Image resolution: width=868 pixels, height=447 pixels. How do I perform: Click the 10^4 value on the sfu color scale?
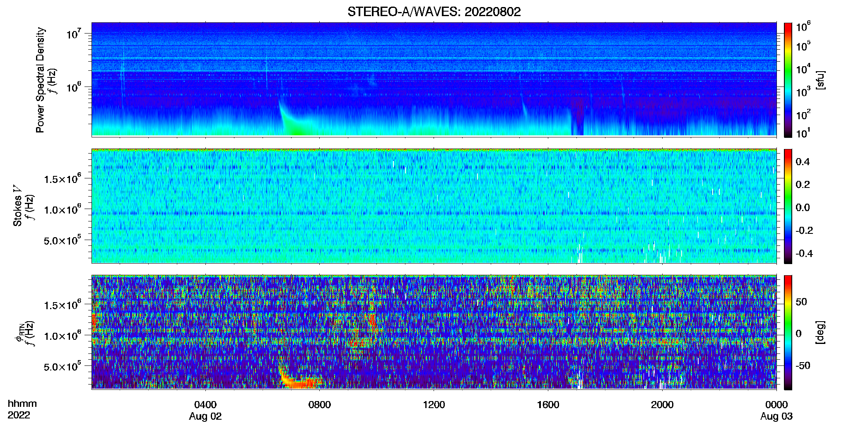pyautogui.click(x=803, y=68)
